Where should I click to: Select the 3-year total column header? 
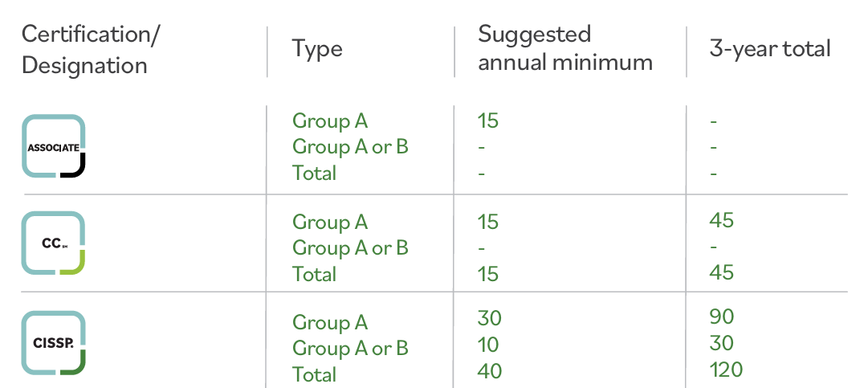(x=769, y=49)
